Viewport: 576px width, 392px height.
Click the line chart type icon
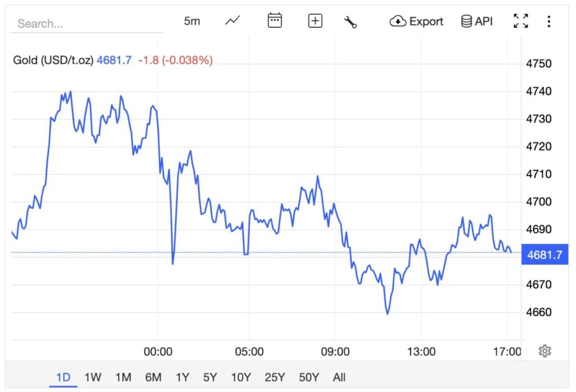pos(232,21)
